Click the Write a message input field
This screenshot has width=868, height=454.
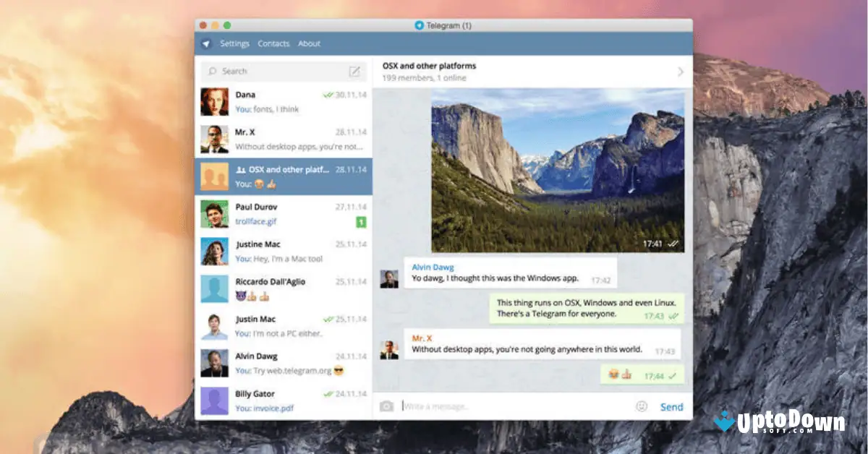(x=463, y=406)
